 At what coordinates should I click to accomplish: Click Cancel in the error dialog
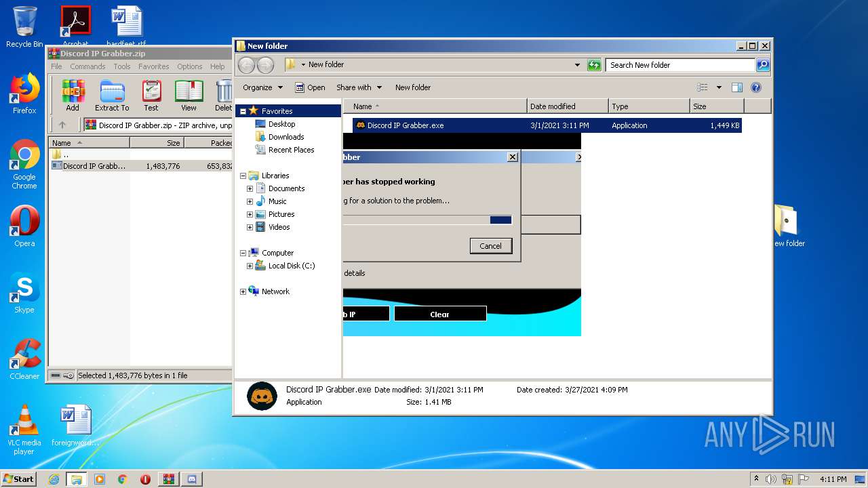pos(491,246)
